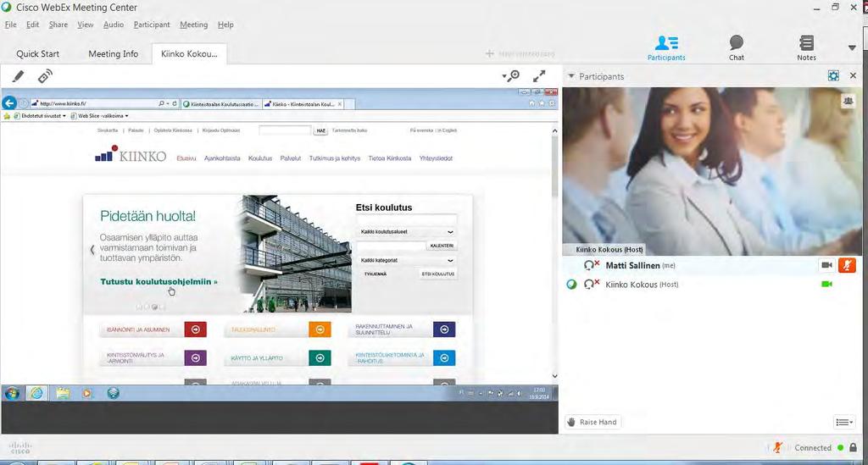
Task: Expand Kaikki kategoriat dropdown
Action: pyautogui.click(x=406, y=260)
